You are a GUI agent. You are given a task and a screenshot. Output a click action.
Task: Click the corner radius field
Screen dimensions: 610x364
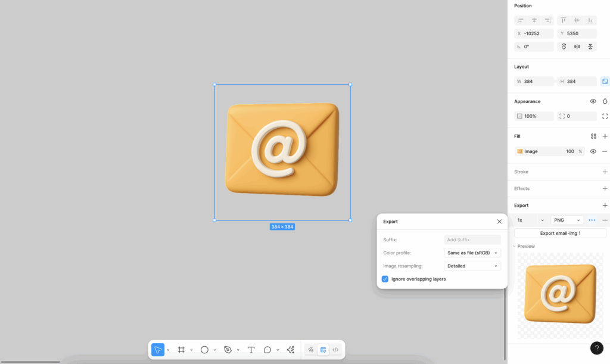pyautogui.click(x=577, y=116)
